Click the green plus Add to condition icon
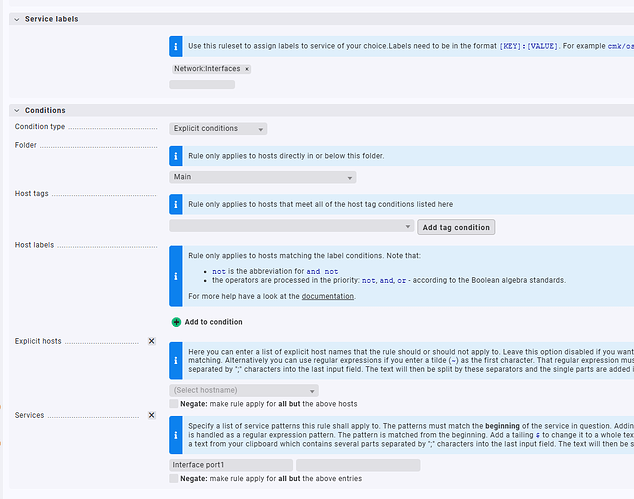Image resolution: width=634 pixels, height=499 pixels. tap(177, 322)
